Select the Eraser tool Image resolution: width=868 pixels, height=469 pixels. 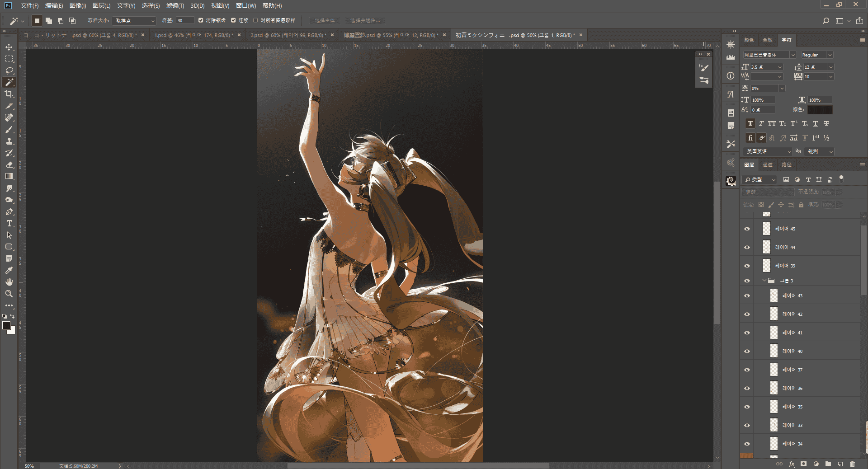(x=9, y=165)
